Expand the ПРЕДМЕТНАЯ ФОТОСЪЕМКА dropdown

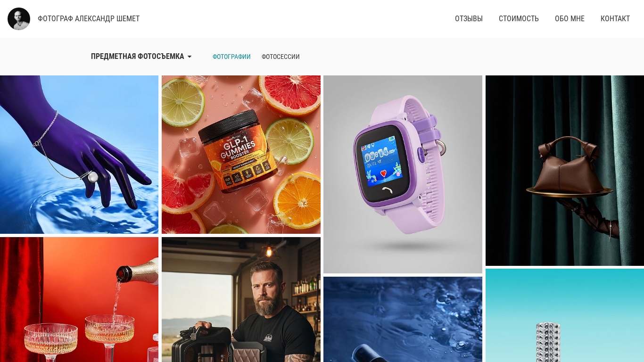coord(141,57)
